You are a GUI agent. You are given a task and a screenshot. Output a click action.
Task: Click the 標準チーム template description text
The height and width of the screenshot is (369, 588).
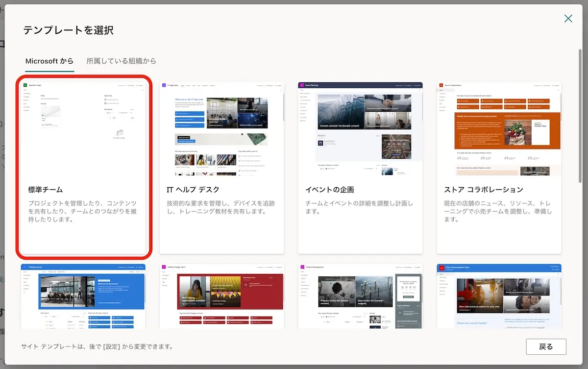(82, 211)
